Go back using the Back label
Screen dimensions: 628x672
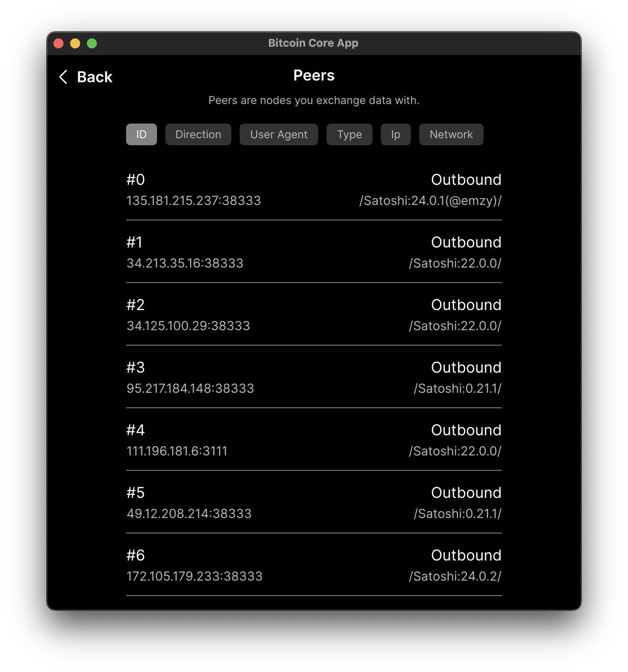click(95, 77)
